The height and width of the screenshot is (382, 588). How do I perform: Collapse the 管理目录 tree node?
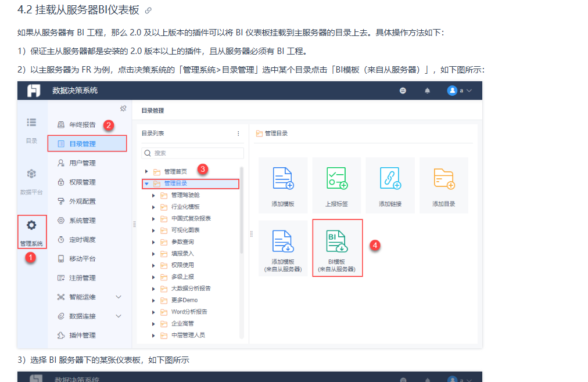(x=146, y=183)
